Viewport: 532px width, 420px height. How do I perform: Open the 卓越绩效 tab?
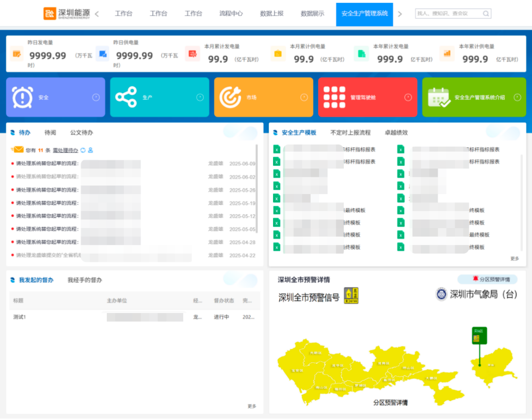coord(396,133)
